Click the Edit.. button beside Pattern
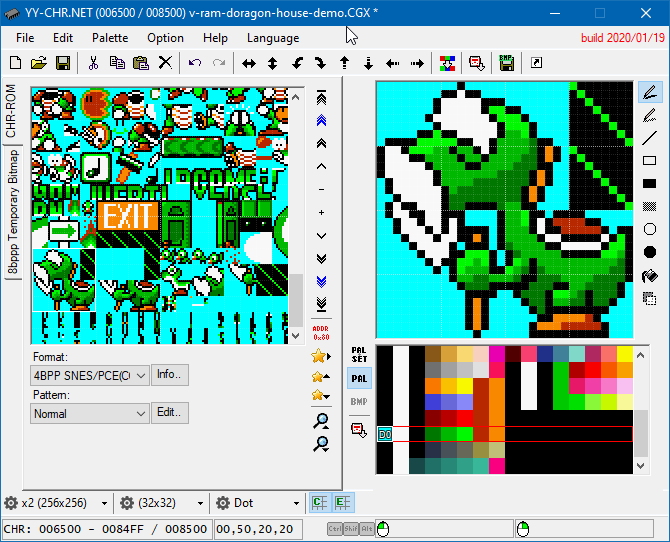Viewport: 670px width, 542px height. click(169, 413)
